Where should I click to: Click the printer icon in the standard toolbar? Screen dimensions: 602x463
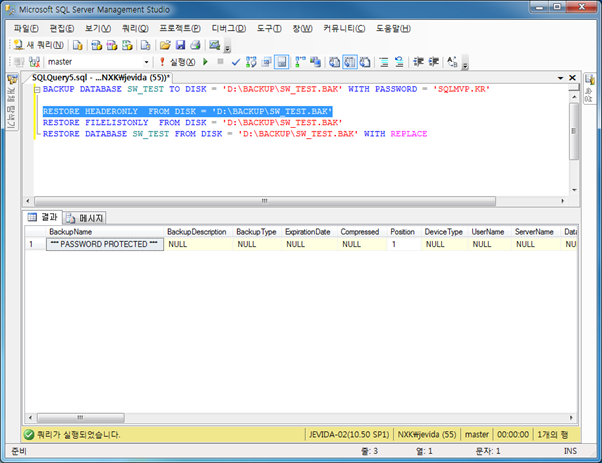coord(195,45)
